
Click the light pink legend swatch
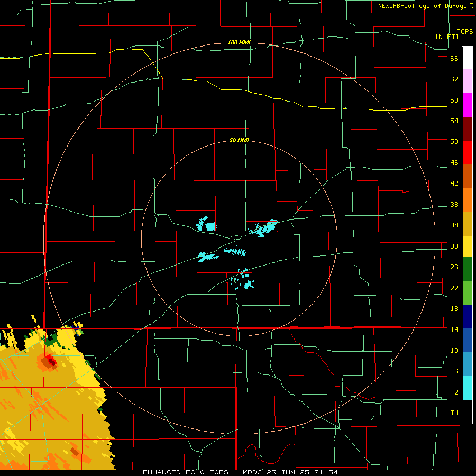tap(467, 81)
